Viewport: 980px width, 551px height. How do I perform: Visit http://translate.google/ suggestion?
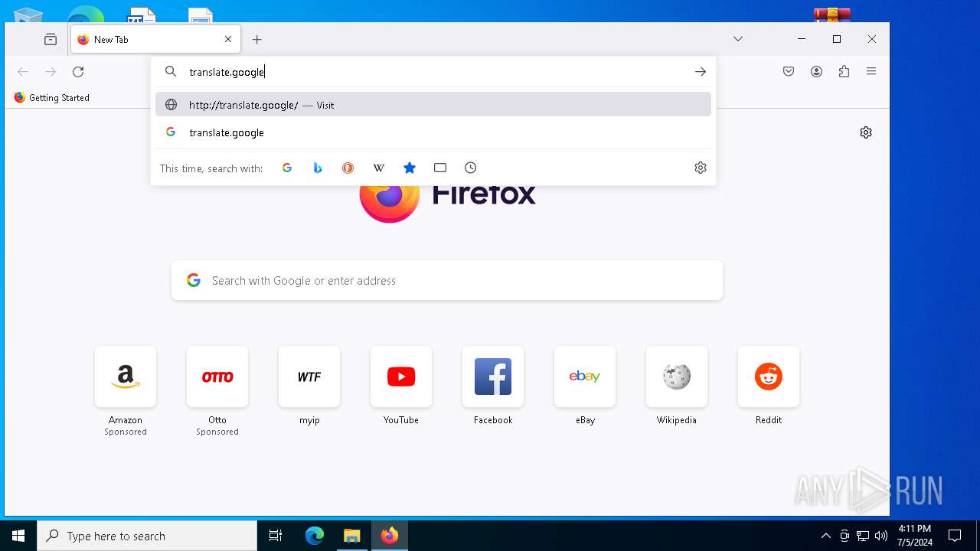pos(433,105)
